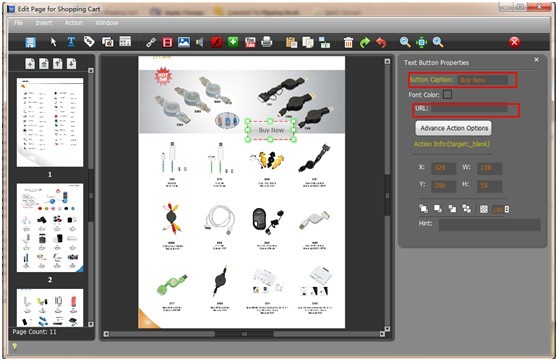Open the File menu

[19, 23]
